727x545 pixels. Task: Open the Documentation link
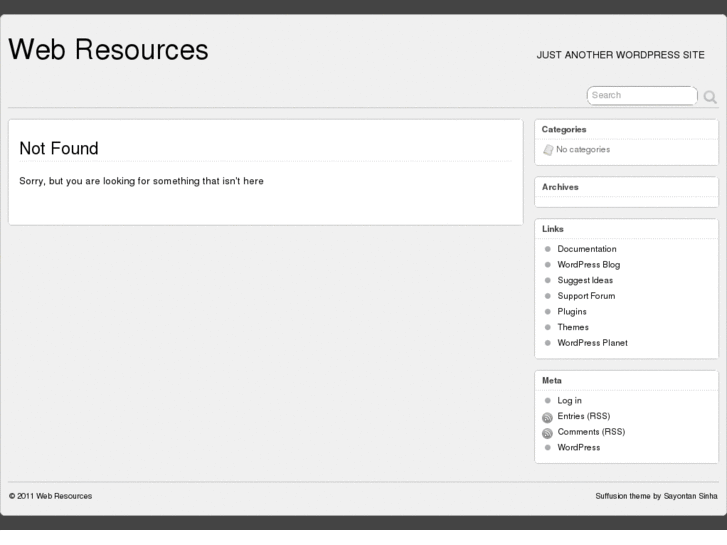click(x=587, y=249)
